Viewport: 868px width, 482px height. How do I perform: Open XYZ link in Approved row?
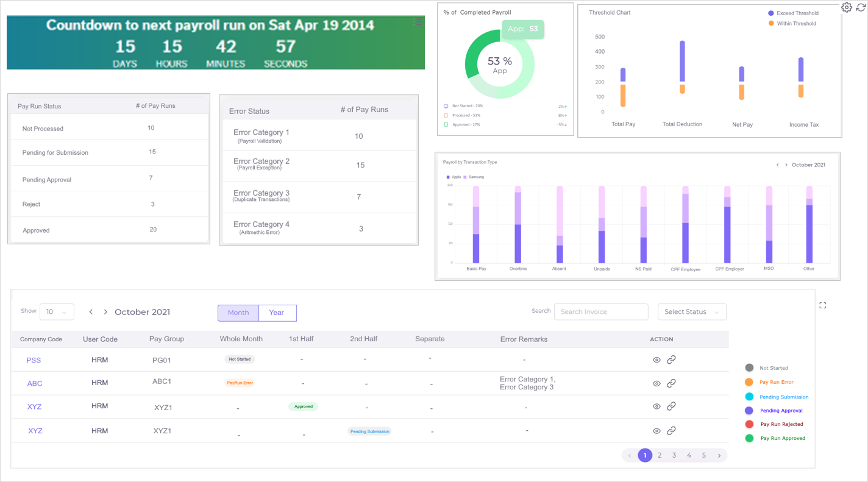[x=35, y=406]
